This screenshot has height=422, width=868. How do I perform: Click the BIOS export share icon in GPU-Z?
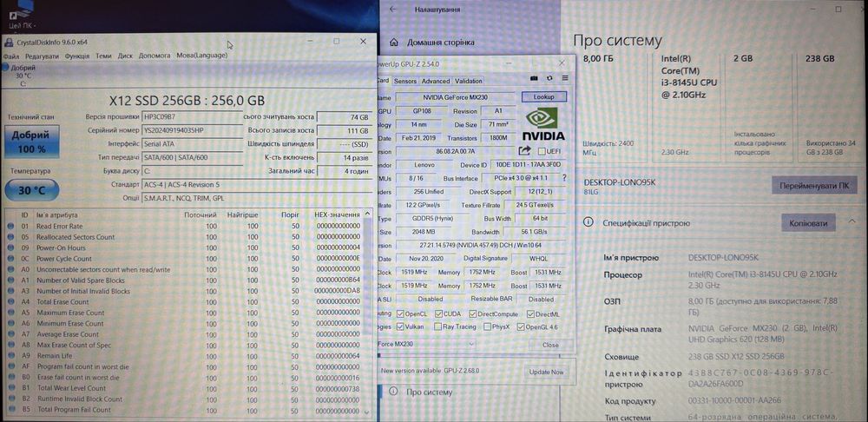[x=524, y=150]
